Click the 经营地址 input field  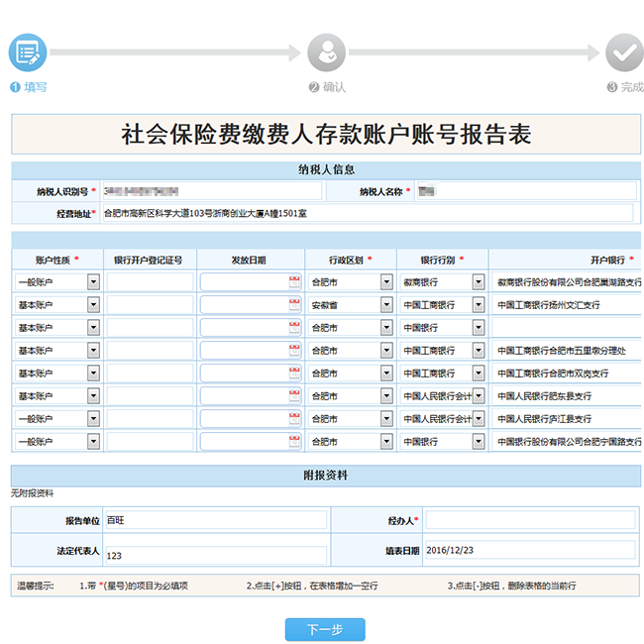coord(368,213)
